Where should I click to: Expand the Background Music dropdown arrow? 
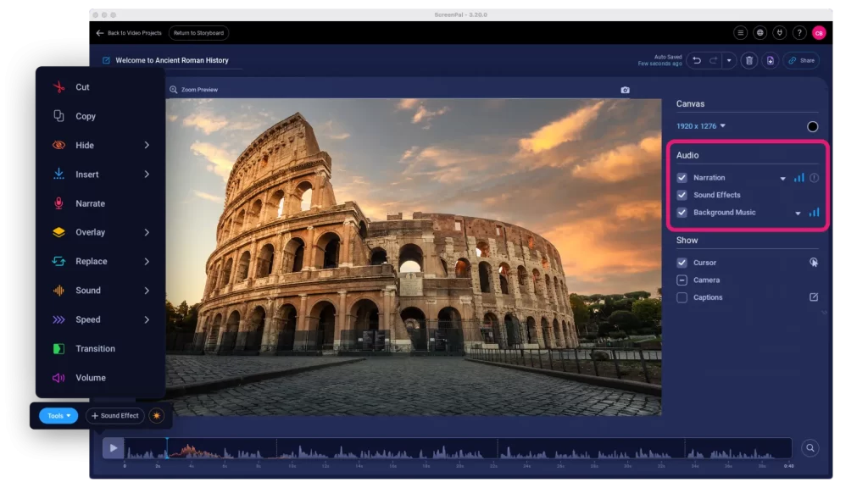(798, 213)
